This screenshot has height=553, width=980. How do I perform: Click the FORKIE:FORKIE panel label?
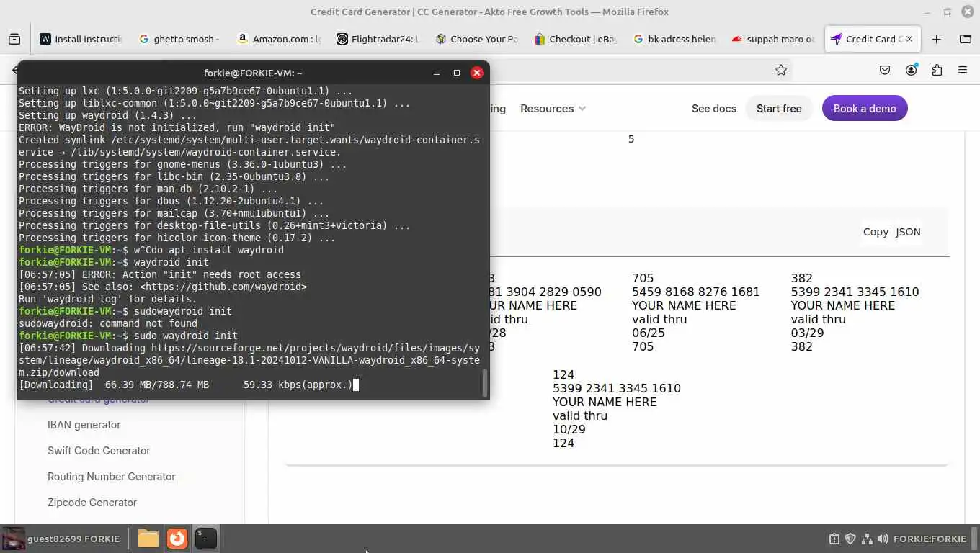tap(930, 539)
